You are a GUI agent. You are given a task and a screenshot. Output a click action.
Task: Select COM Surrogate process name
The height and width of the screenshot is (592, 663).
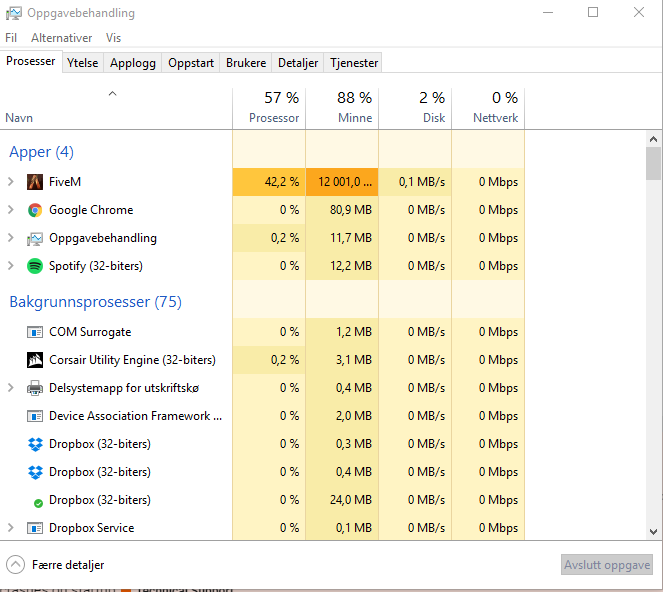click(x=90, y=332)
